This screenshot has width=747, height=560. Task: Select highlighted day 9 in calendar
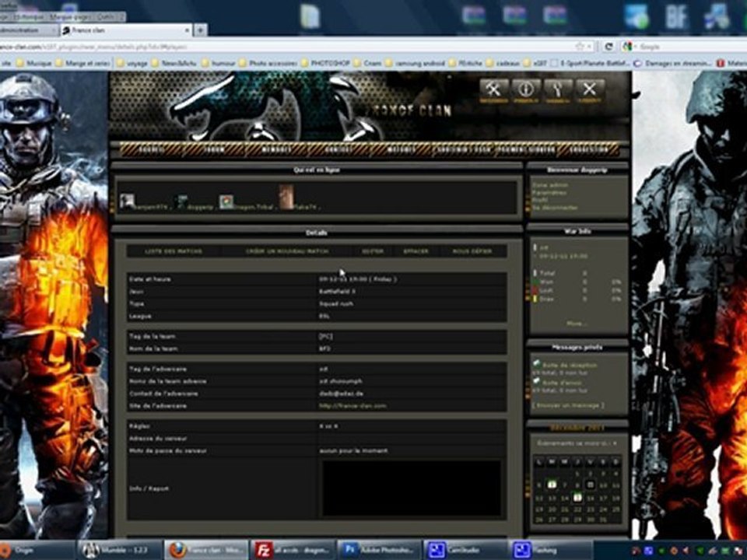591,485
